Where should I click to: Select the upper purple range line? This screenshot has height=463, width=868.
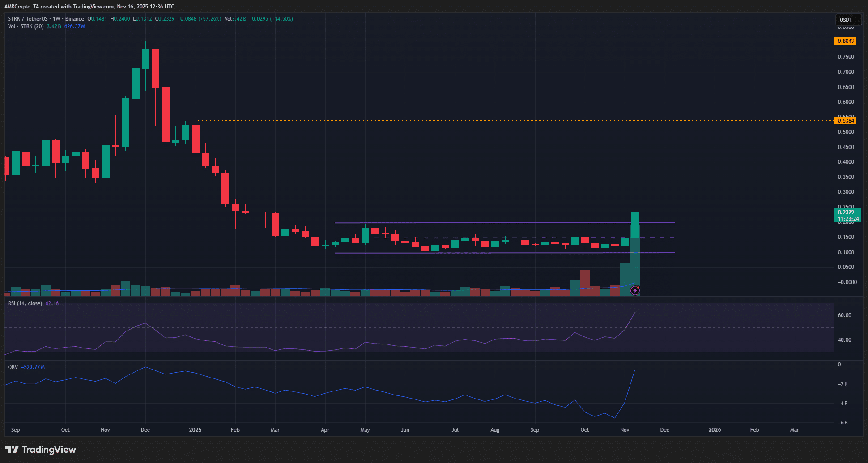pos(492,222)
